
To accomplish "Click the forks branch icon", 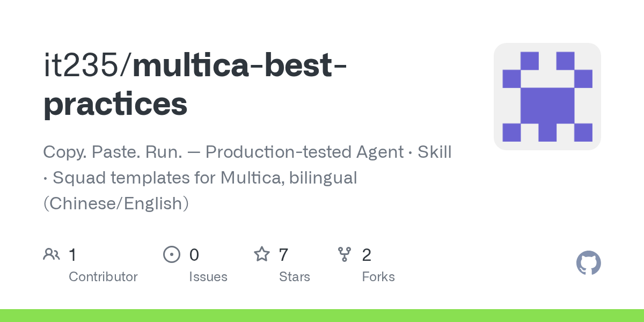I will [345, 254].
